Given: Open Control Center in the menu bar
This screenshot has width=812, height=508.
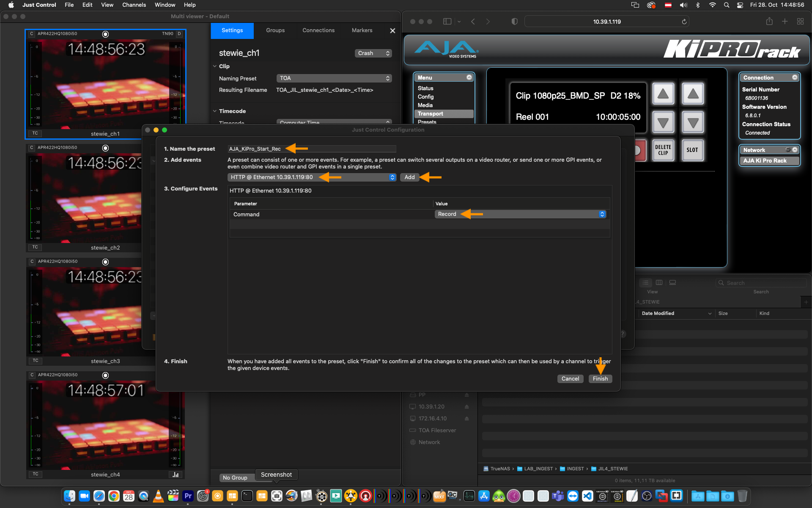Looking at the screenshot, I should click(740, 5).
